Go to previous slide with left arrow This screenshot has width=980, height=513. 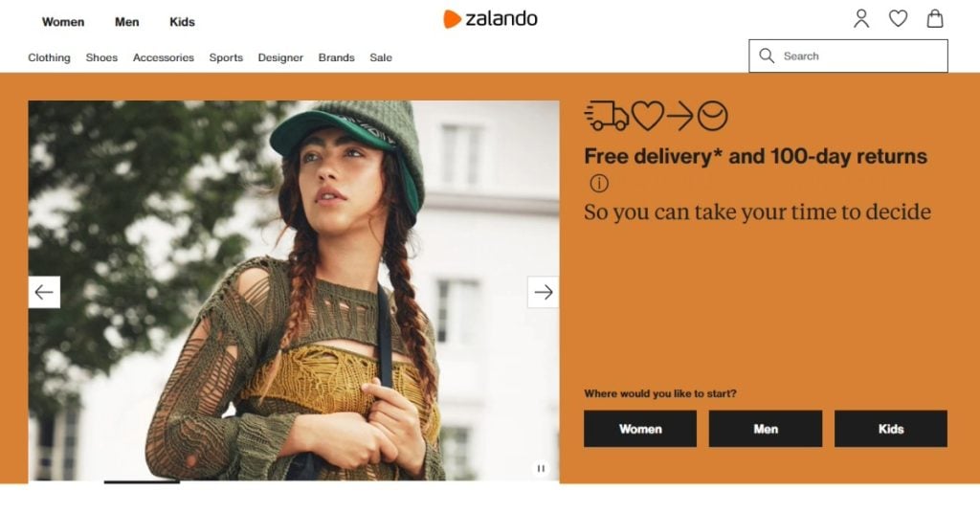(44, 292)
